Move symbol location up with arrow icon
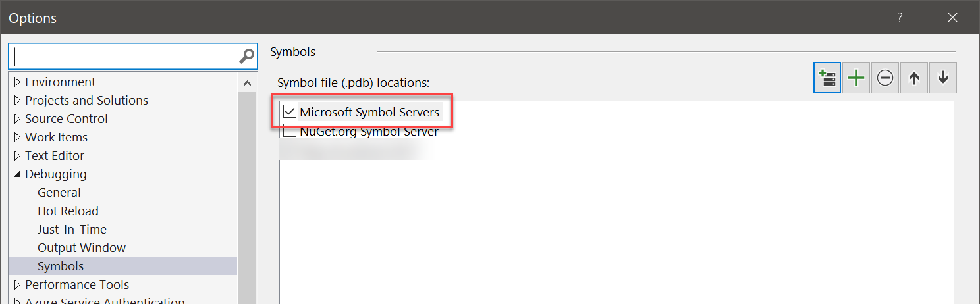 click(x=913, y=78)
